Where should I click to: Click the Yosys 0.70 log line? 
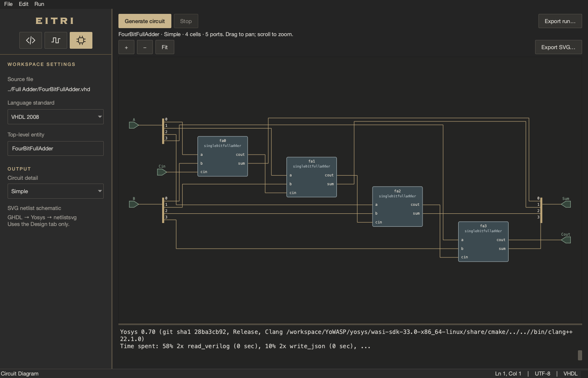coord(346,335)
